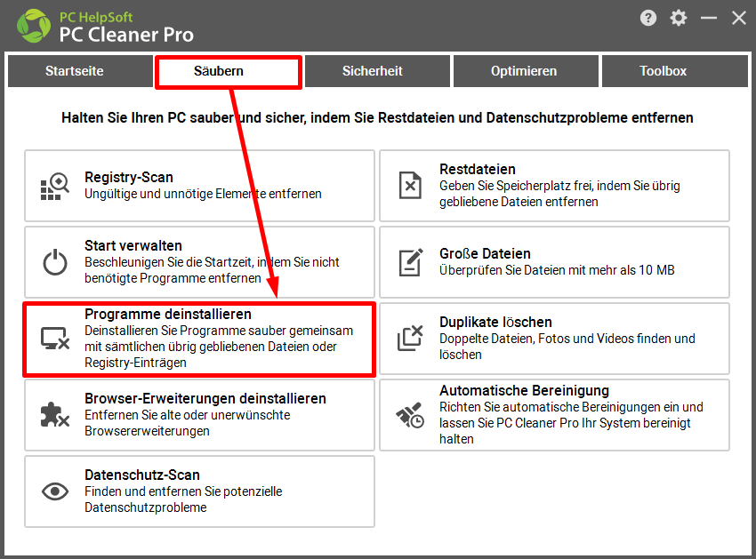Click the Duplikate löschen copy icon

(410, 339)
